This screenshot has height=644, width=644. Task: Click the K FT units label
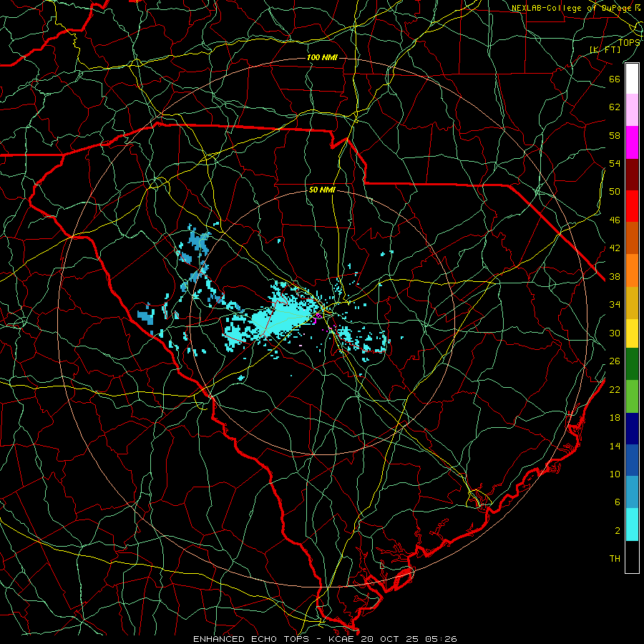[605, 49]
